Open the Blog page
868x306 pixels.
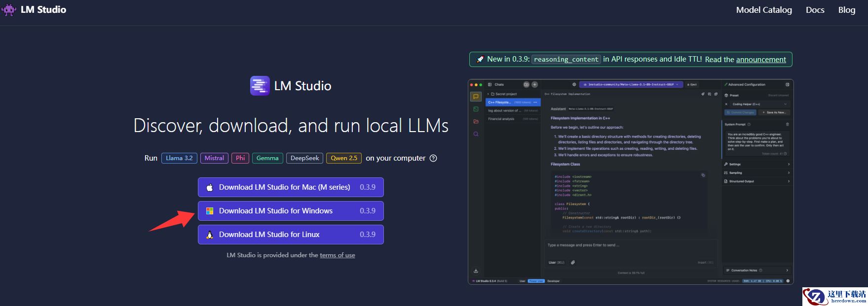click(x=847, y=10)
